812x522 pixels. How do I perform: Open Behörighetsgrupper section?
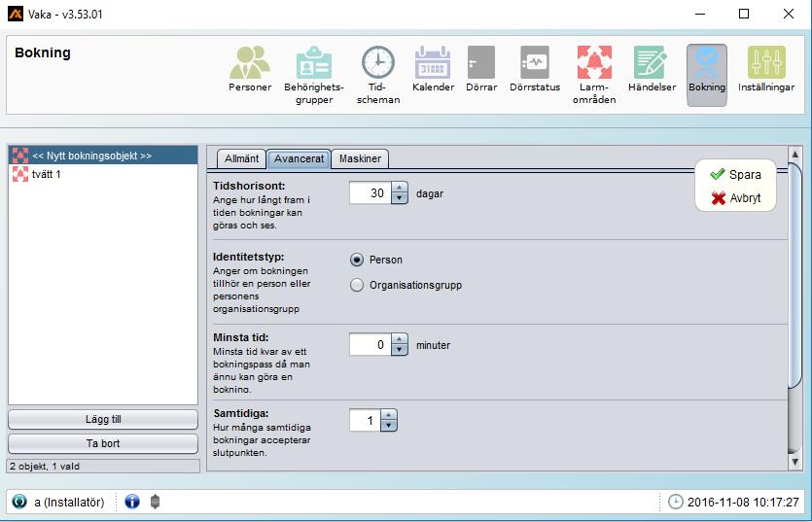[x=314, y=75]
